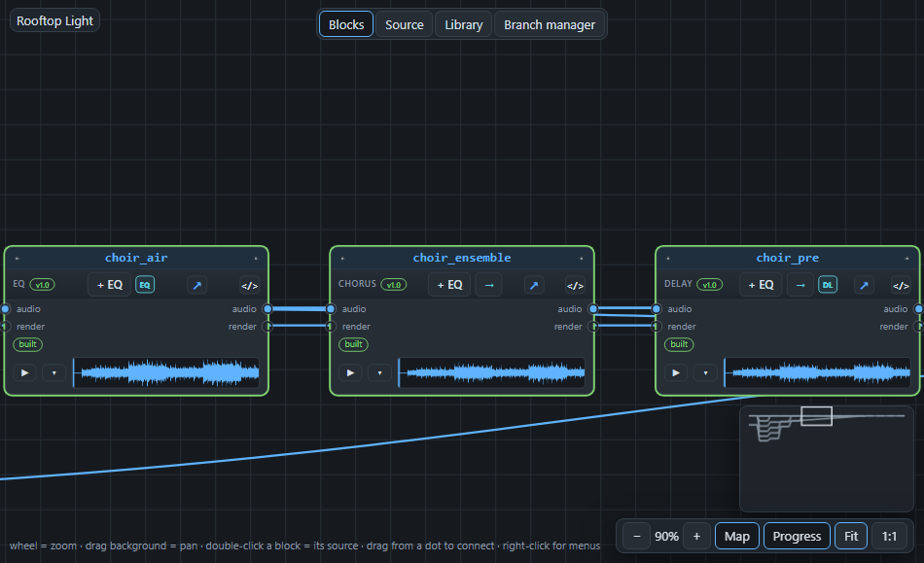Expand the choir_ensemble playback options dropdown
This screenshot has width=924, height=563.
[x=379, y=372]
